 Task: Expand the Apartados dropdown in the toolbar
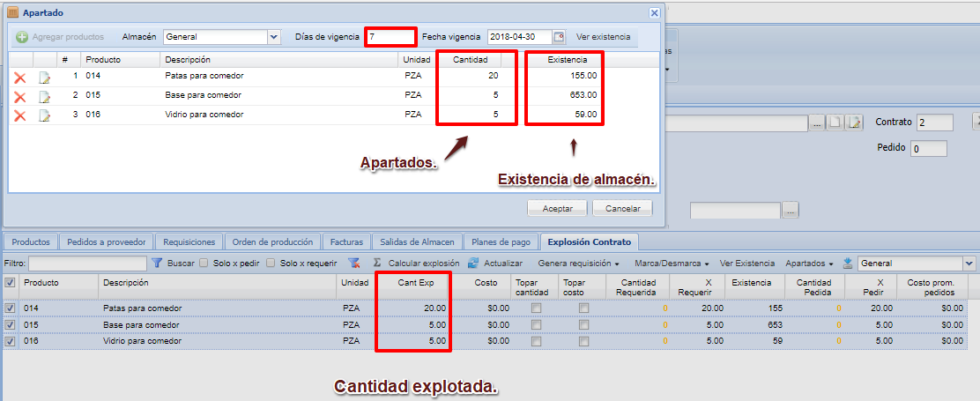pos(809,263)
